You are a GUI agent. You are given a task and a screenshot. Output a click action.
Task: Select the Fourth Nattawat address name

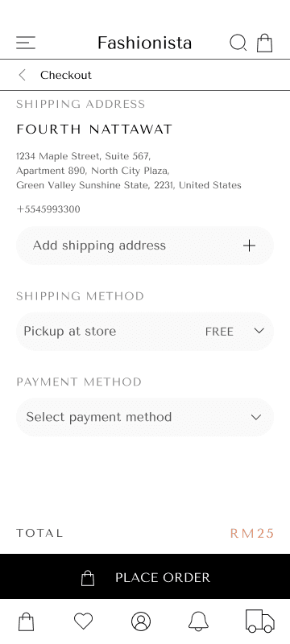click(94, 130)
